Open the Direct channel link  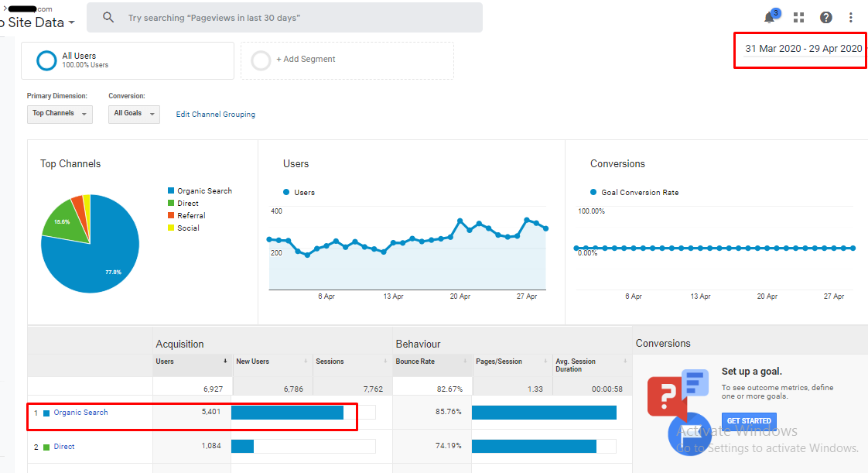(x=64, y=447)
